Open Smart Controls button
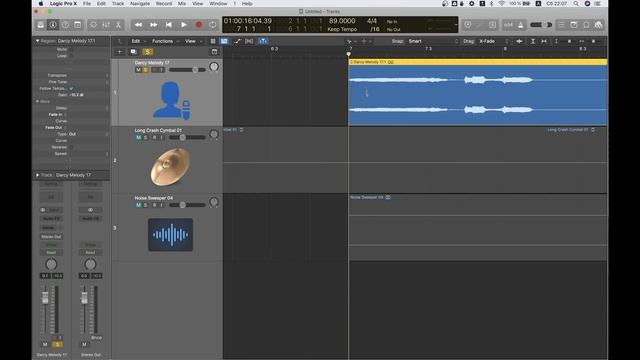Screen dimensions: 640x360 click(93, 25)
